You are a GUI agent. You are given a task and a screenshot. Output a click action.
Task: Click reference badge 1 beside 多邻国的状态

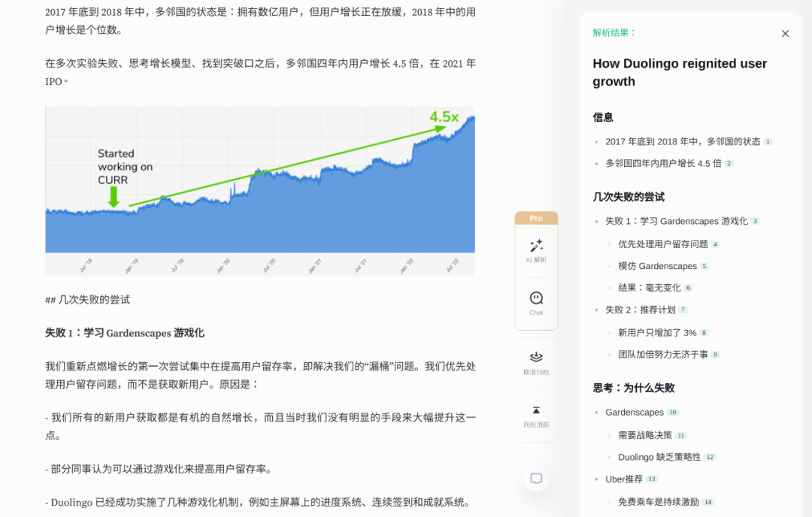click(x=768, y=142)
